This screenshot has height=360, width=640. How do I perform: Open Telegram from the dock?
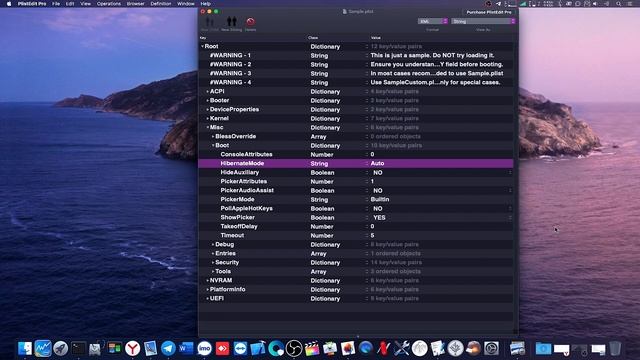(x=168, y=349)
